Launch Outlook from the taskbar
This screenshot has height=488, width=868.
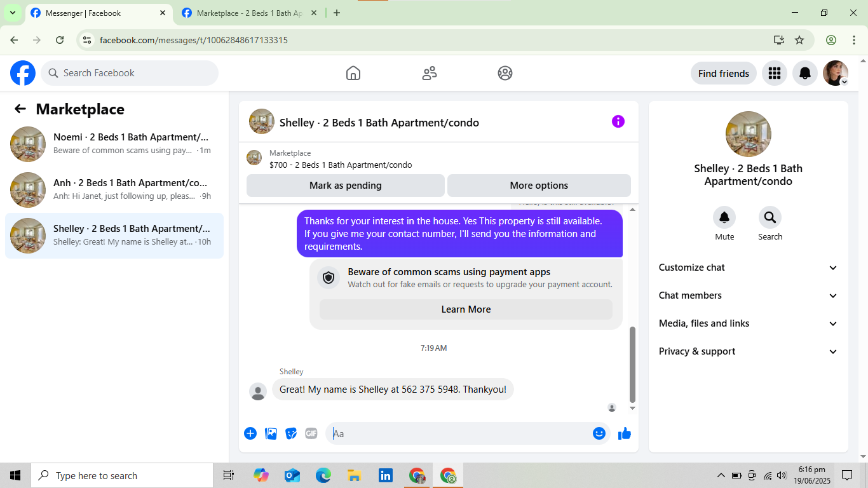(292, 475)
